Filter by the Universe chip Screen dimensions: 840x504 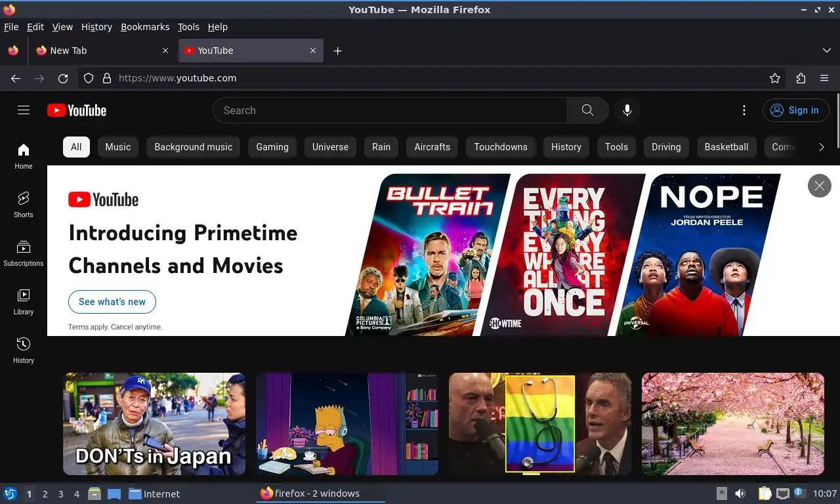[330, 147]
